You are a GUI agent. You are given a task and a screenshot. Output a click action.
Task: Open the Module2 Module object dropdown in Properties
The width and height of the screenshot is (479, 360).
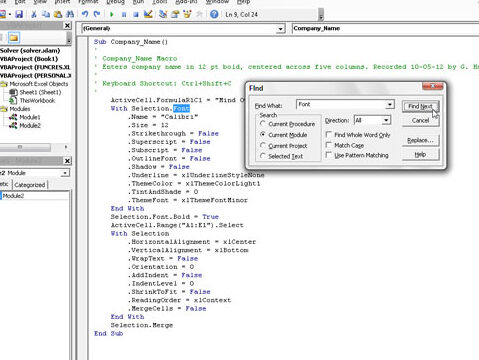coord(65,173)
